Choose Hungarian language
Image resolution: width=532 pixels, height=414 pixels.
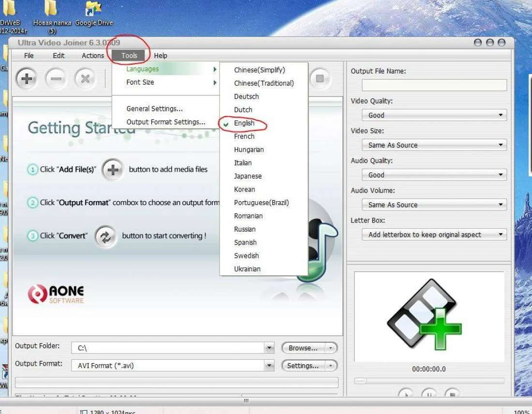point(264,149)
